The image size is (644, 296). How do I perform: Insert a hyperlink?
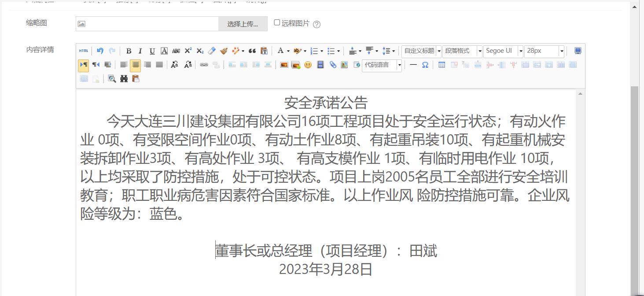point(204,65)
